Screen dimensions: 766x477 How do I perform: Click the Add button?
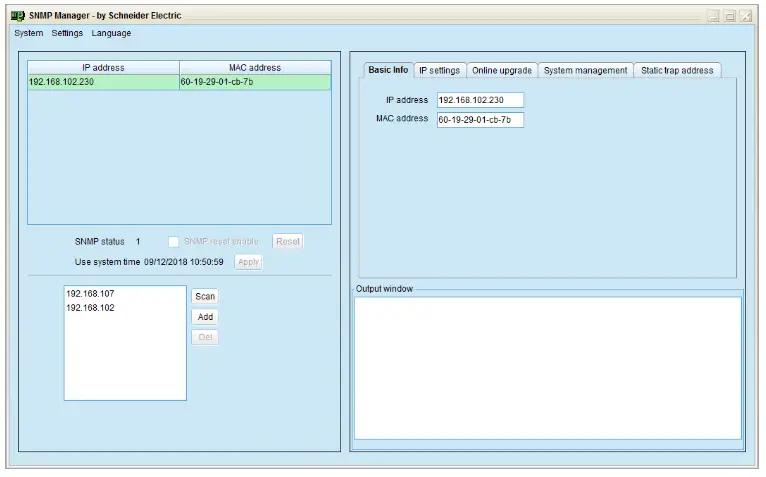[x=205, y=317]
